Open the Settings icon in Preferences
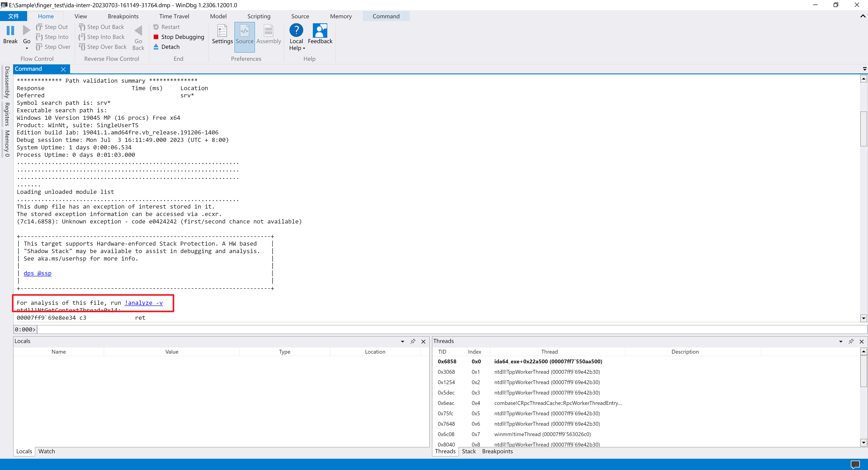Screen dimensions: 868x470 pyautogui.click(x=222, y=31)
